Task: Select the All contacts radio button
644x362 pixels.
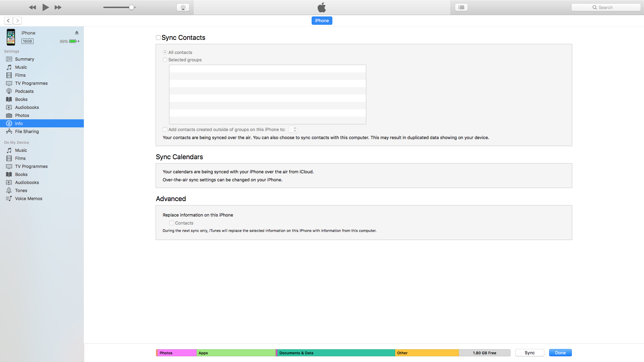Action: 165,53
